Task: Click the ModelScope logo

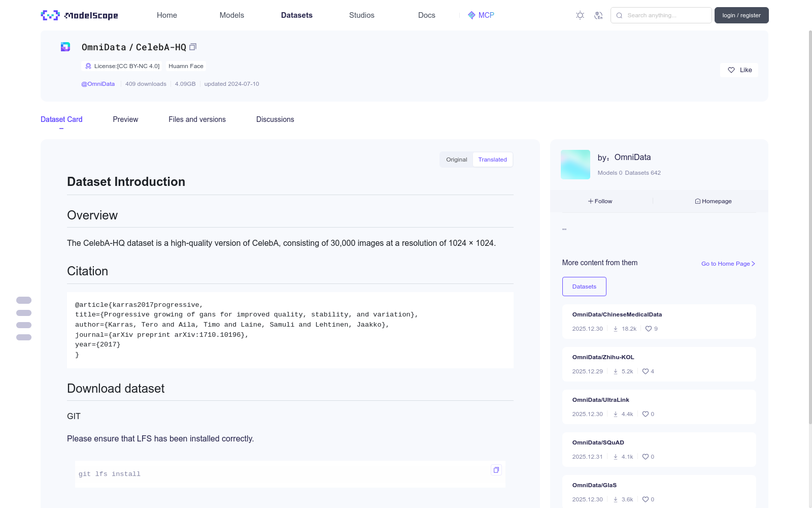Action: tap(79, 15)
